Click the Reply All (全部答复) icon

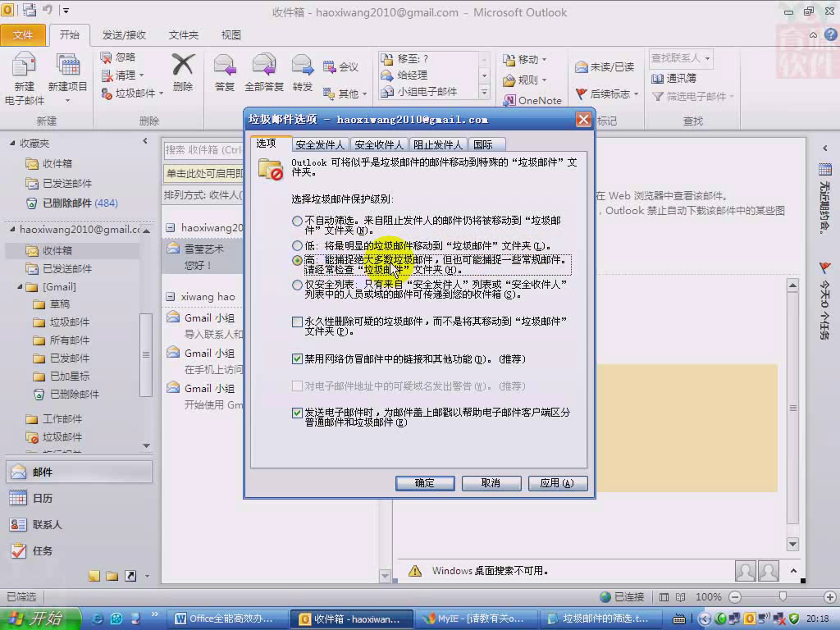[263, 66]
